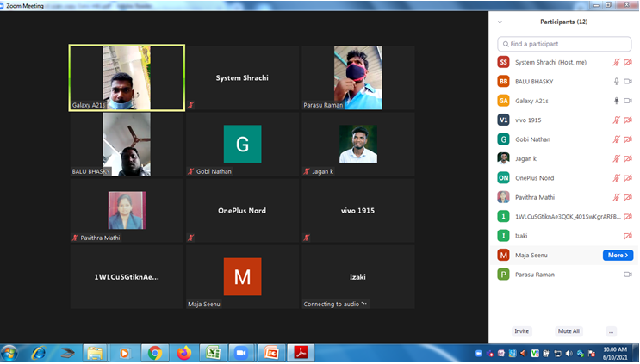Click Pavithra Mathi's profile photo in participants list
Image resolution: width=640 pixels, height=364 pixels.
(503, 197)
